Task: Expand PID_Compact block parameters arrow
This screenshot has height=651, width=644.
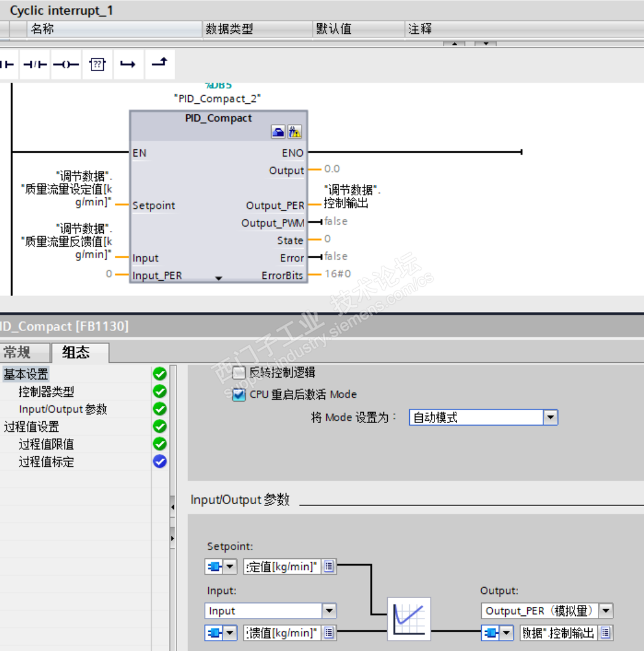Action: 219,278
